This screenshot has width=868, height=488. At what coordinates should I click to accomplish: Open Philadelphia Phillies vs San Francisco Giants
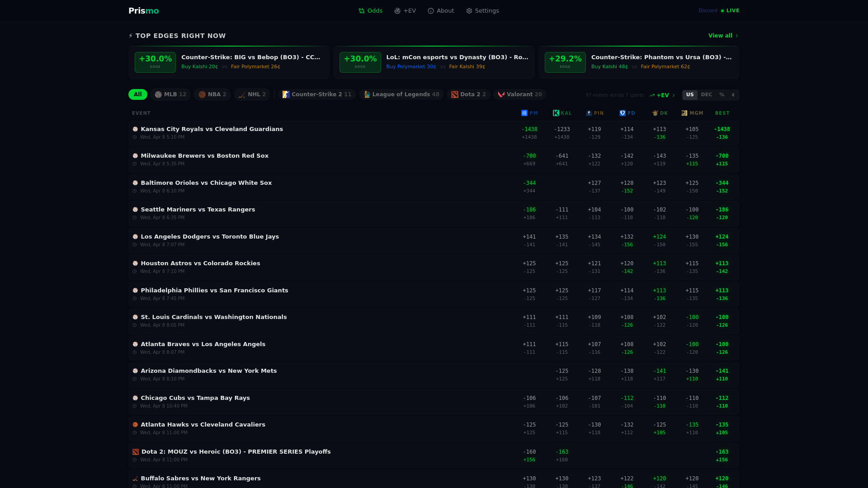click(x=434, y=294)
